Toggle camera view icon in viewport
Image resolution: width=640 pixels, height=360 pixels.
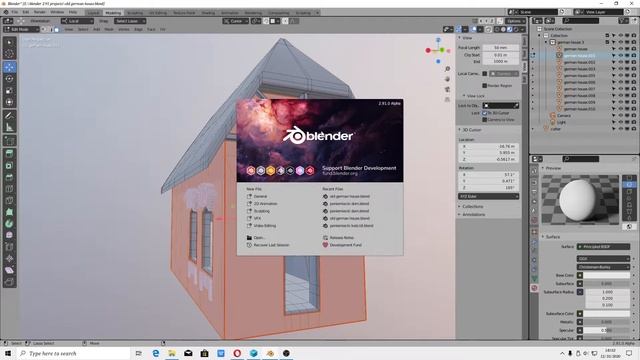tap(447, 89)
